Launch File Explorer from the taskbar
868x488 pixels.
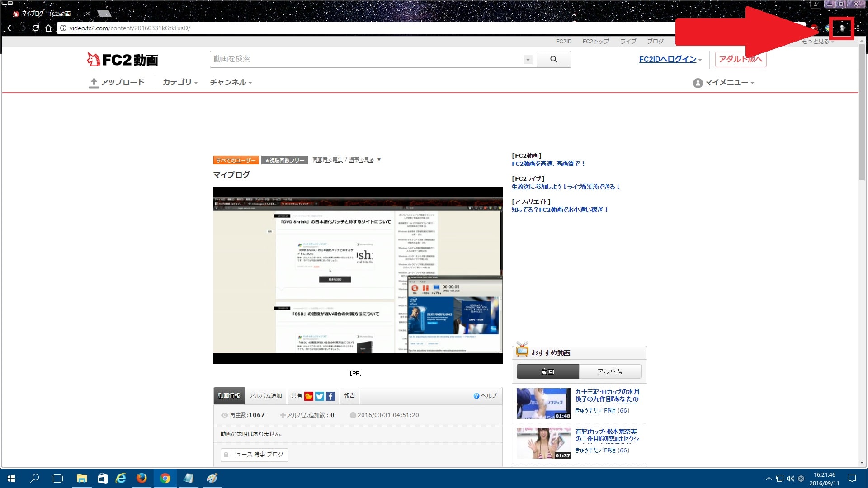(82, 479)
